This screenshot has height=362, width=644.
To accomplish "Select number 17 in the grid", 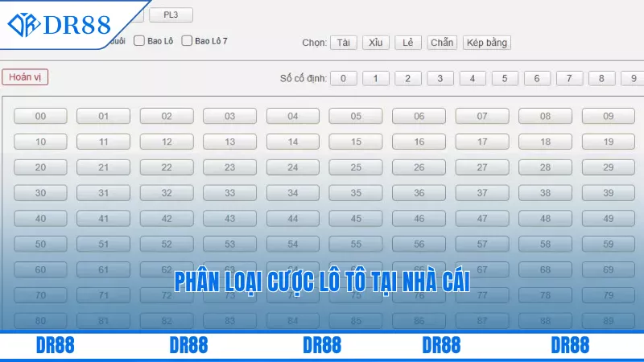I will coord(482,142).
